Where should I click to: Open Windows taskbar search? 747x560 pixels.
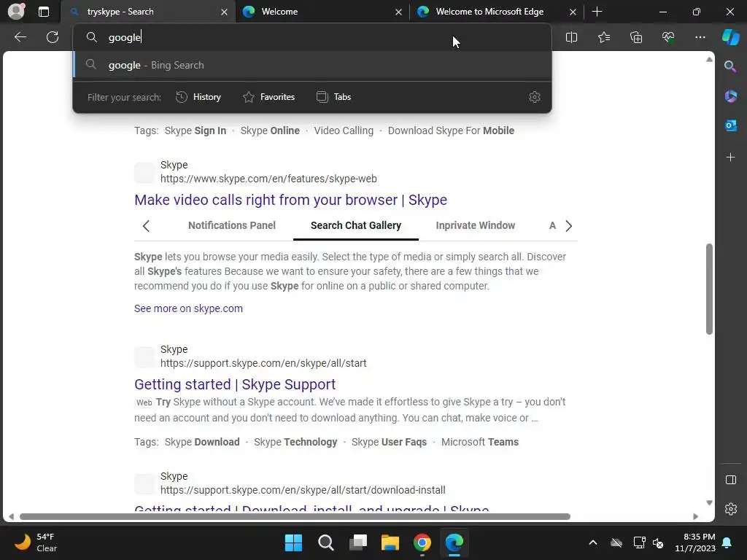coord(326,542)
